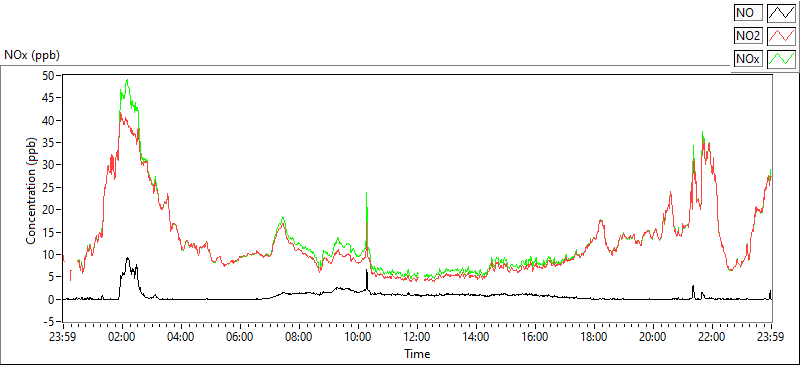Click the 16:00 x-axis tick label
The height and width of the screenshot is (365, 800).
pyautogui.click(x=535, y=336)
